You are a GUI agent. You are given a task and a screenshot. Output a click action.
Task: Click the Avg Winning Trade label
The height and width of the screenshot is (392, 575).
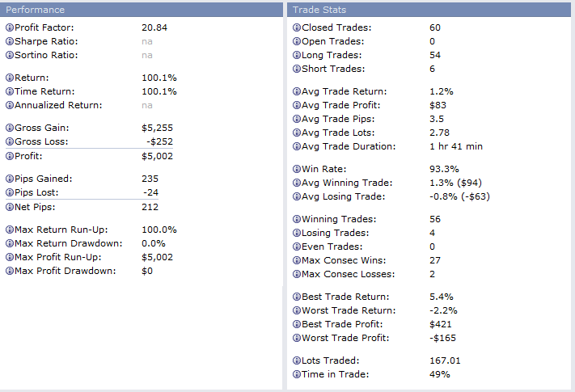coord(343,183)
